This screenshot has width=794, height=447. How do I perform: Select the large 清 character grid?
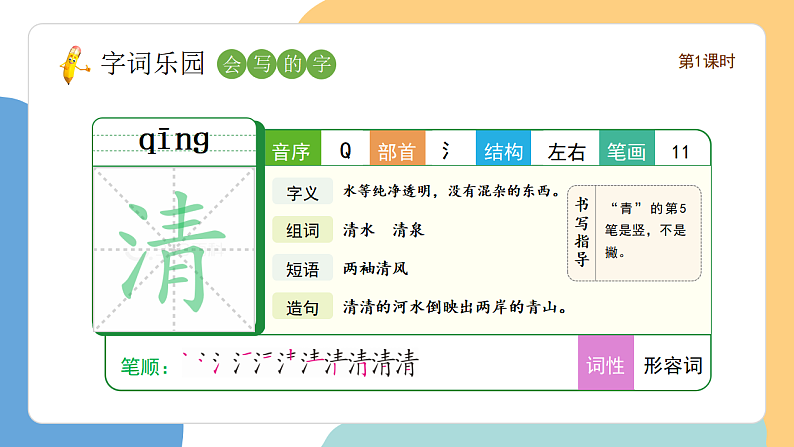(x=174, y=248)
